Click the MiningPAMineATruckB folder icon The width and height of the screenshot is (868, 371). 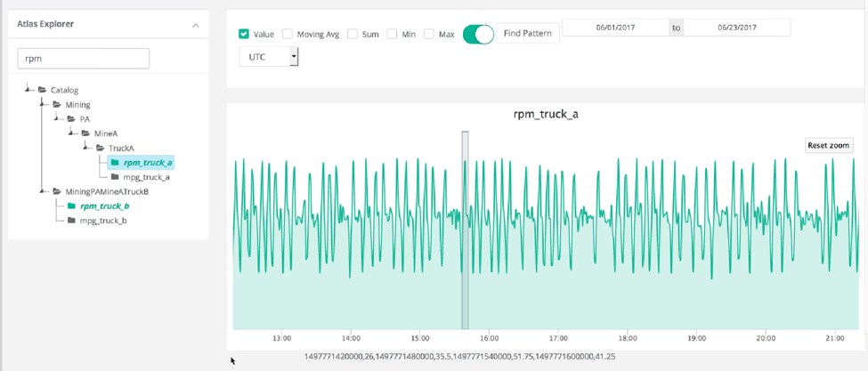click(x=56, y=191)
